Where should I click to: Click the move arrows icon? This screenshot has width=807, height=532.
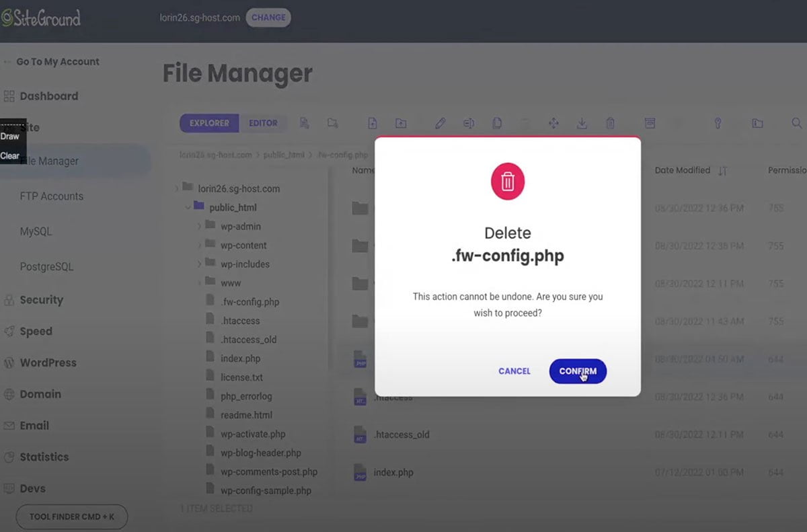[x=554, y=123]
